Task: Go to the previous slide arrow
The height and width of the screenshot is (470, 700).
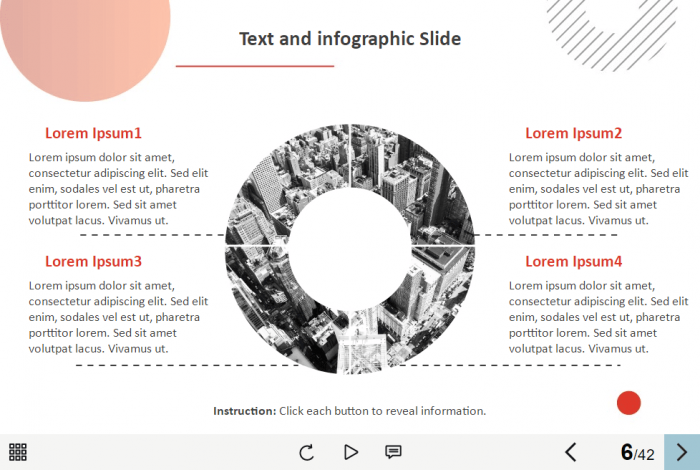Action: (571, 452)
